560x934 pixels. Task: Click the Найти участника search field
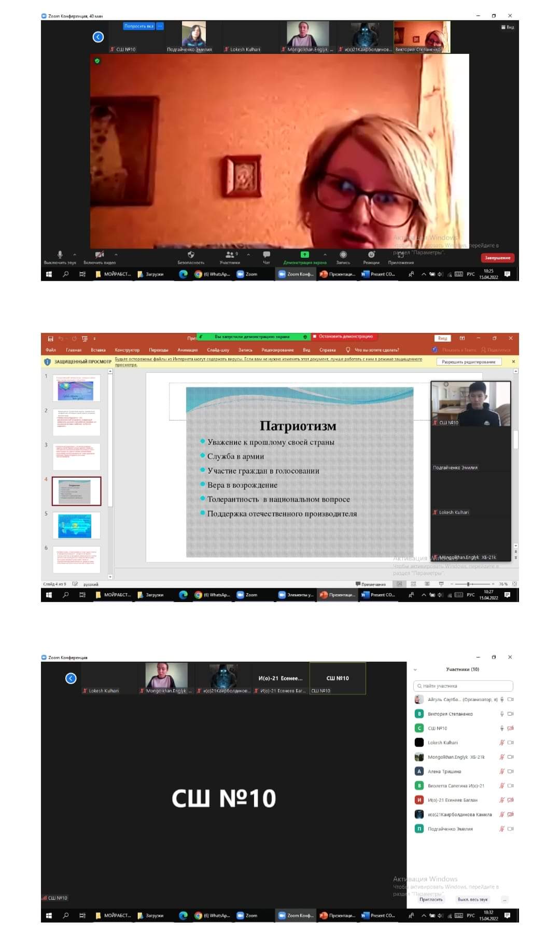[463, 686]
